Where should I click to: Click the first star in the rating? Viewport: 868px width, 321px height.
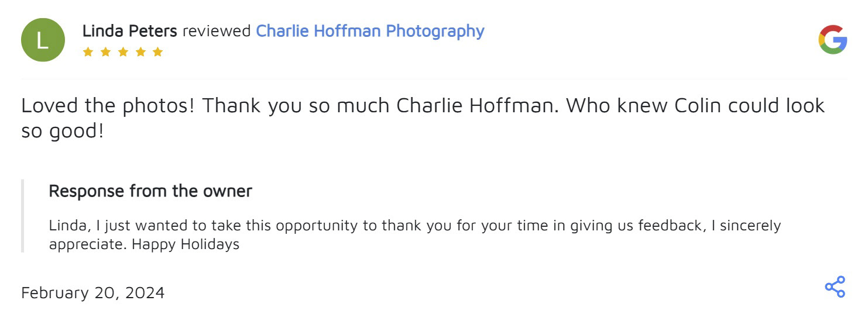coord(88,52)
